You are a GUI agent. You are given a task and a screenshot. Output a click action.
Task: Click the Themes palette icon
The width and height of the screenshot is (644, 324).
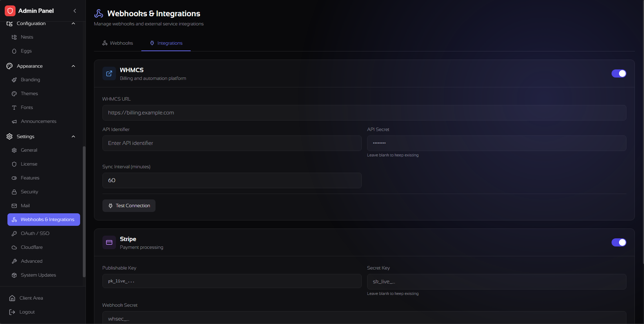[x=14, y=94]
